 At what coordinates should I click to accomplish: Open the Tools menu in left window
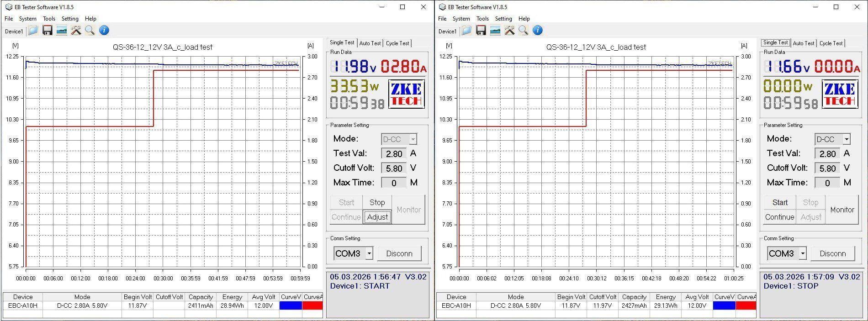click(x=49, y=19)
